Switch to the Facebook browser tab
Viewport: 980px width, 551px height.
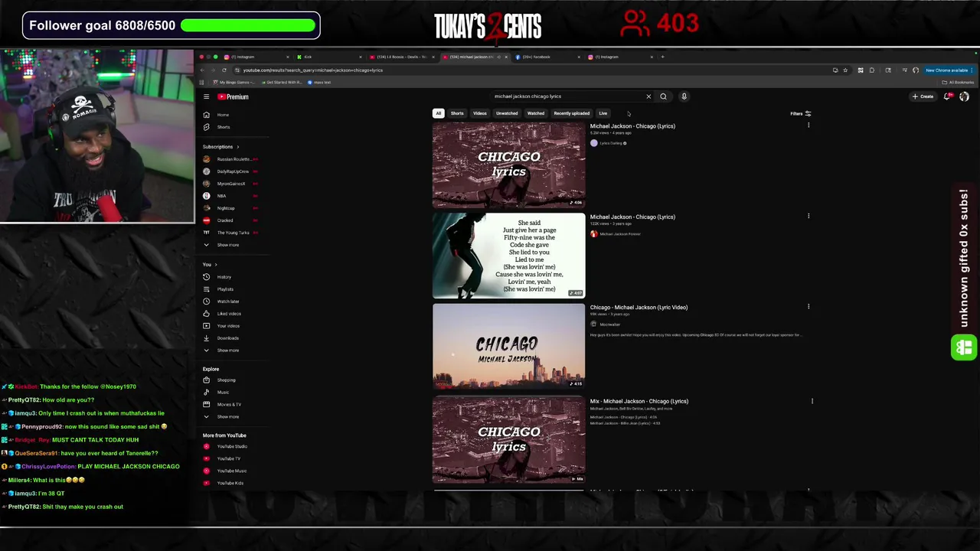pyautogui.click(x=547, y=57)
